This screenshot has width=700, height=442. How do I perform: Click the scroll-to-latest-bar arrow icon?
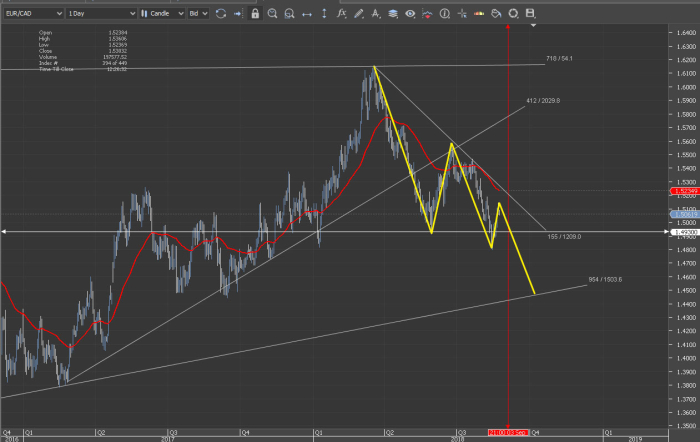click(238, 14)
